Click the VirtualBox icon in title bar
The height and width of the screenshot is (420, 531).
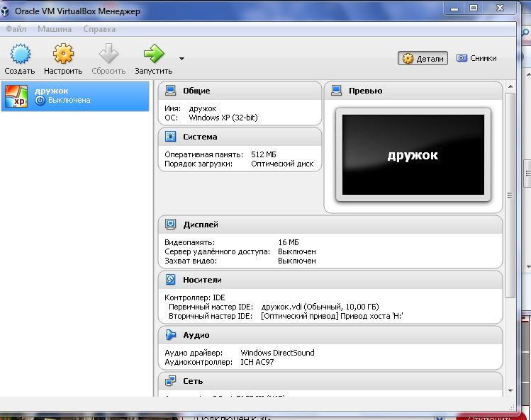pyautogui.click(x=5, y=11)
